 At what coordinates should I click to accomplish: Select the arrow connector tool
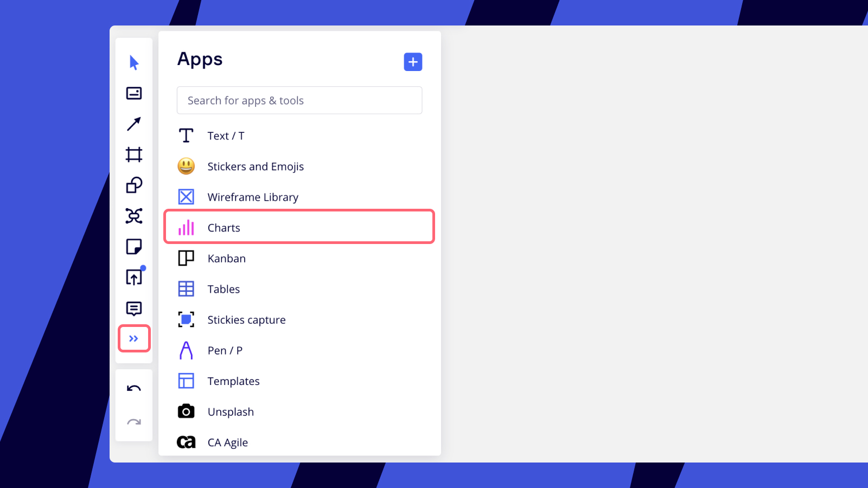134,124
